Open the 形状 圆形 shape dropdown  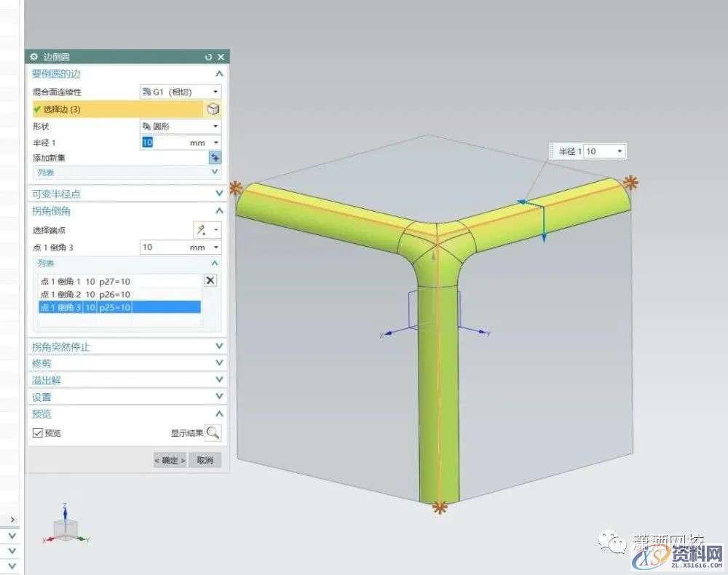[180, 126]
